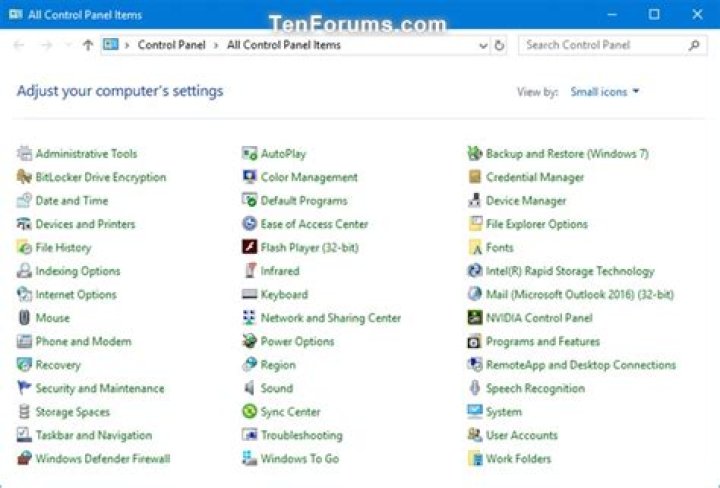Screen dimensions: 720x488
Task: Open the Region link
Action: point(278,365)
